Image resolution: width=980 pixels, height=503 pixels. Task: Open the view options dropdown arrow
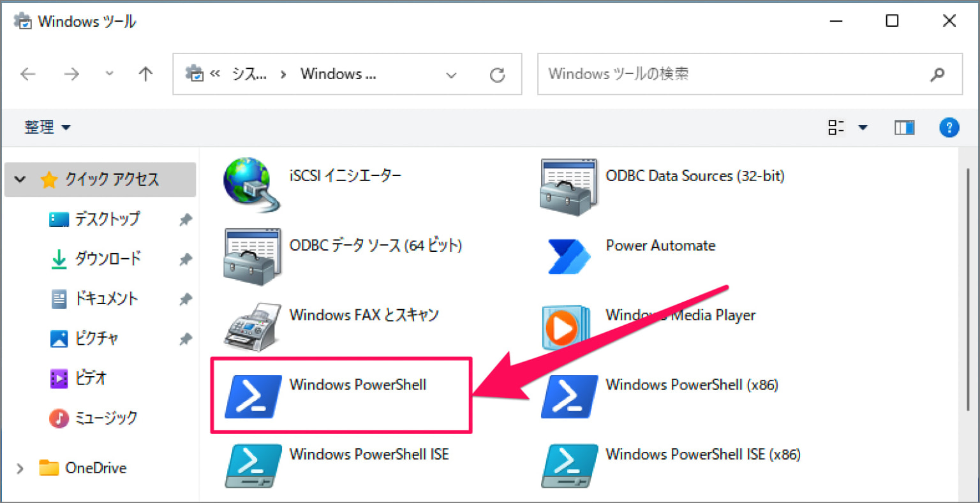tap(863, 128)
